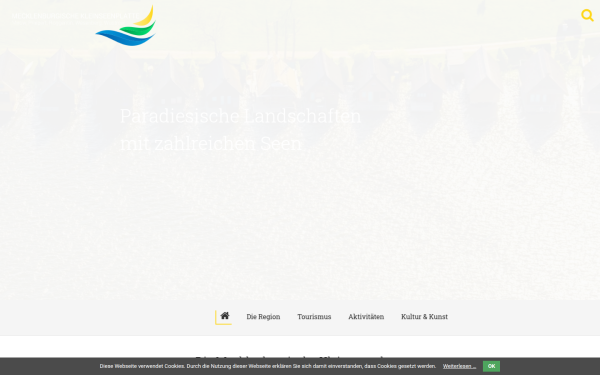
Task: Click the cookie notice text
Action: point(267,366)
